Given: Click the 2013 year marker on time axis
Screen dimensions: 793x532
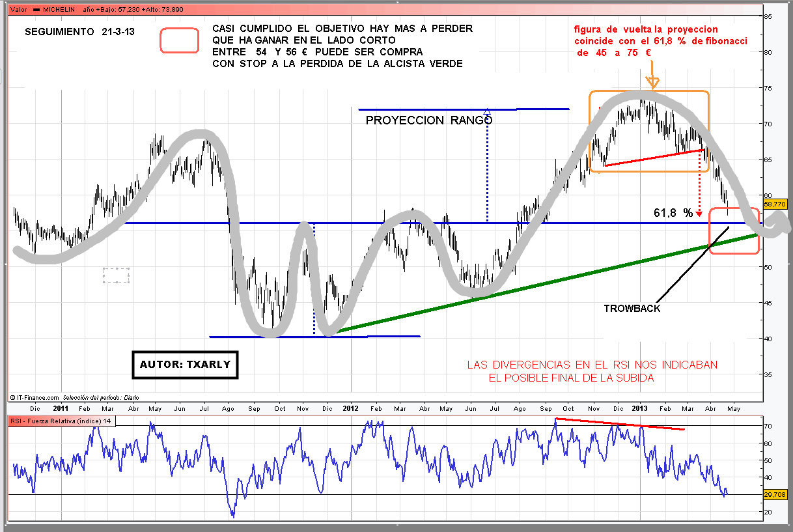Looking at the screenshot, I should click(640, 408).
